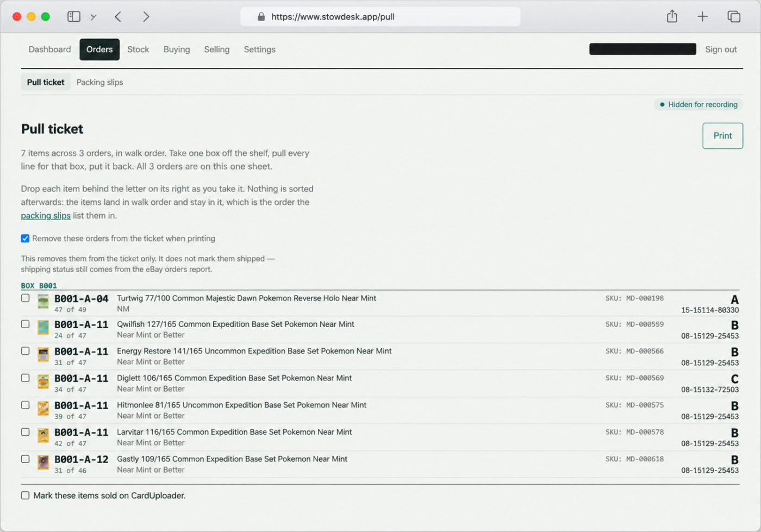The image size is (761, 532).
Task: Check the Energy Restore row checkbox
Action: click(x=26, y=351)
